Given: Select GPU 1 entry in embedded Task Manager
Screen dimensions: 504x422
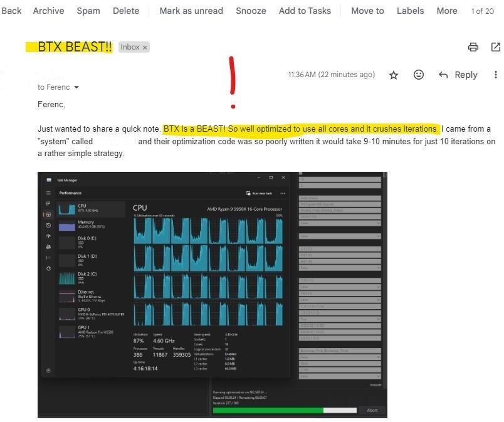Looking at the screenshot, I should [91, 331].
